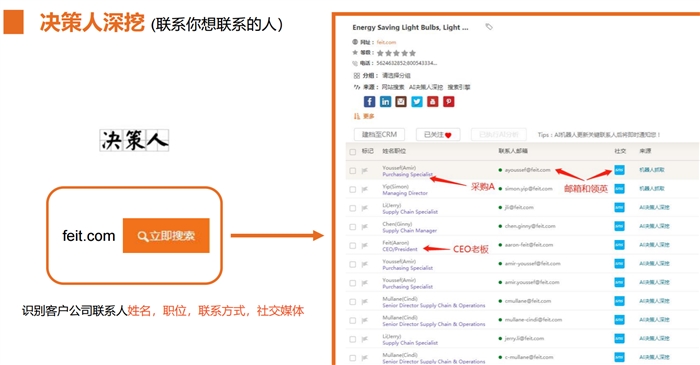Open LinkedIn icon for amir.youssef@feit.com
This screenshot has width=700, height=365.
point(620,282)
